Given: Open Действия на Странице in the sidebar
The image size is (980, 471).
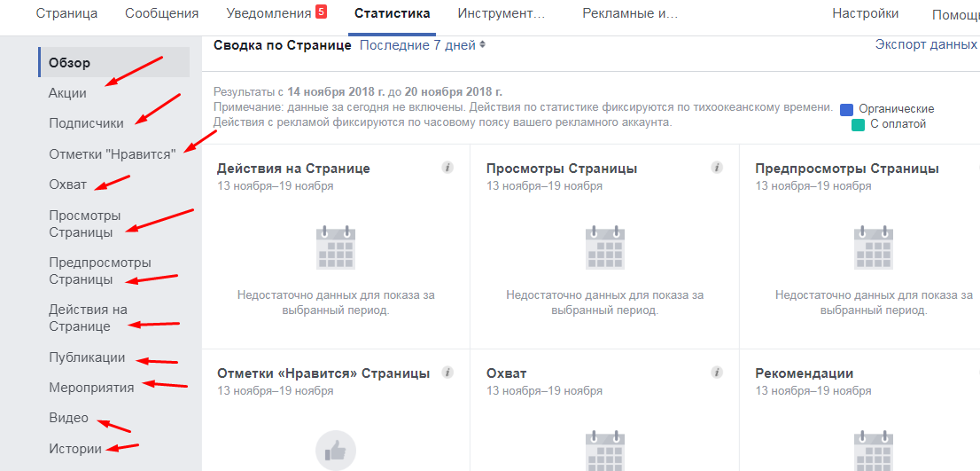Looking at the screenshot, I should pyautogui.click(x=88, y=318).
